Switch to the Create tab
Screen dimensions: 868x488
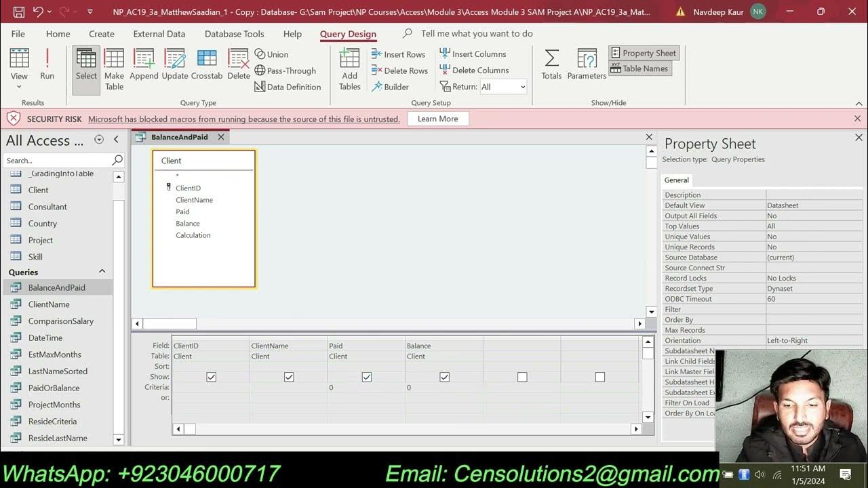pyautogui.click(x=102, y=34)
